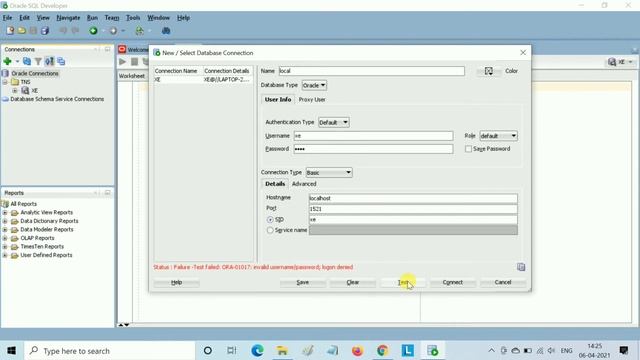Expand the Data Dictionary Reports folder

pyautogui.click(x=5, y=221)
